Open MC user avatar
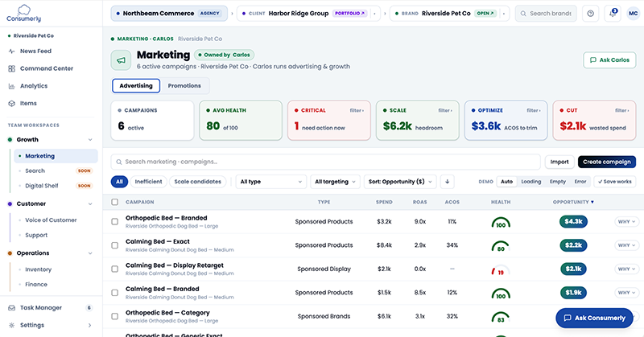This screenshot has width=644, height=337. pyautogui.click(x=634, y=14)
